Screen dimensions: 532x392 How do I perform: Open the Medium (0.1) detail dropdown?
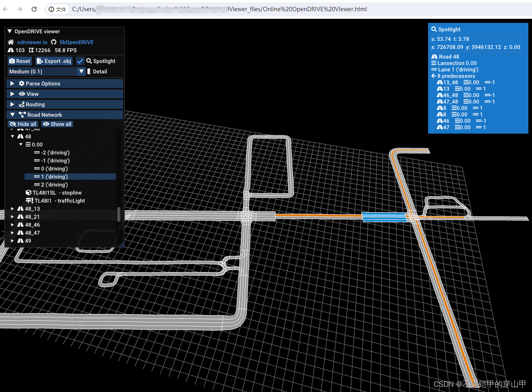point(47,71)
